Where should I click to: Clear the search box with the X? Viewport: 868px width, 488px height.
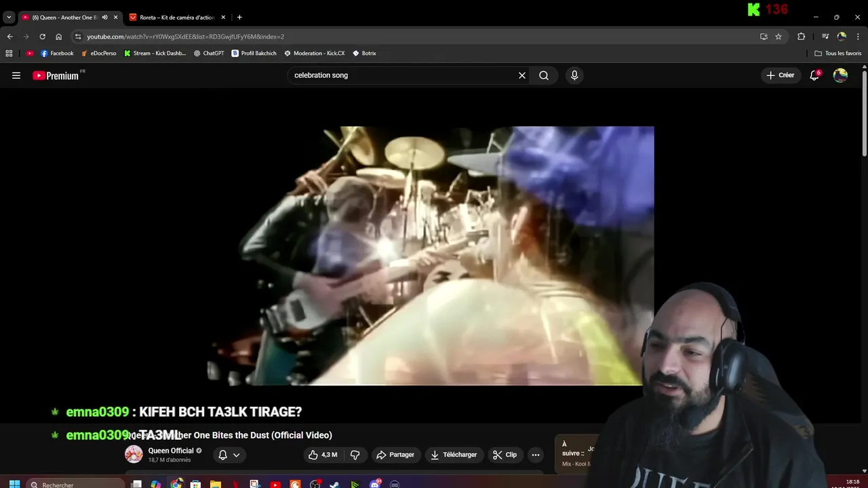click(522, 75)
